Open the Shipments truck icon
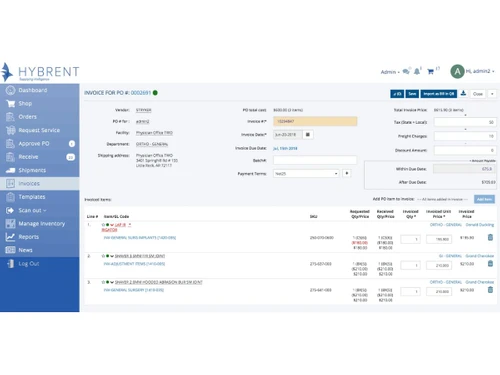500x375 pixels. [x=10, y=170]
